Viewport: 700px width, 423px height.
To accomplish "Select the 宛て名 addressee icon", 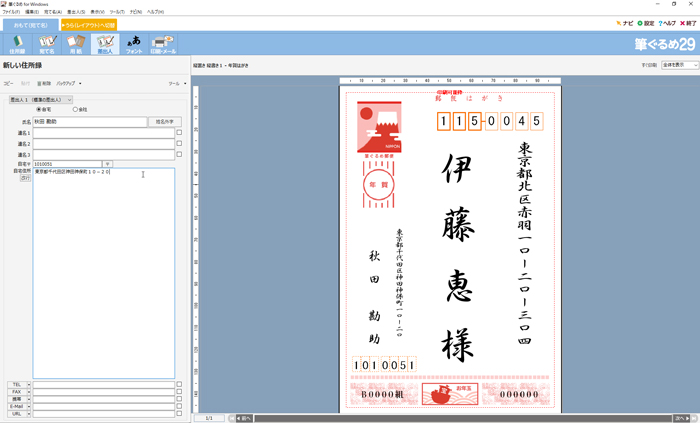I will (47, 44).
